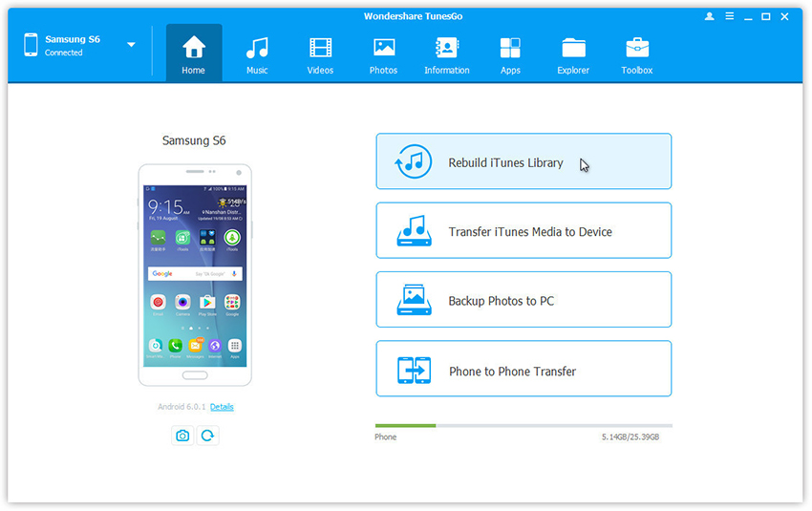812x511 pixels.
Task: Click the connected phone icon in header
Action: (31, 45)
